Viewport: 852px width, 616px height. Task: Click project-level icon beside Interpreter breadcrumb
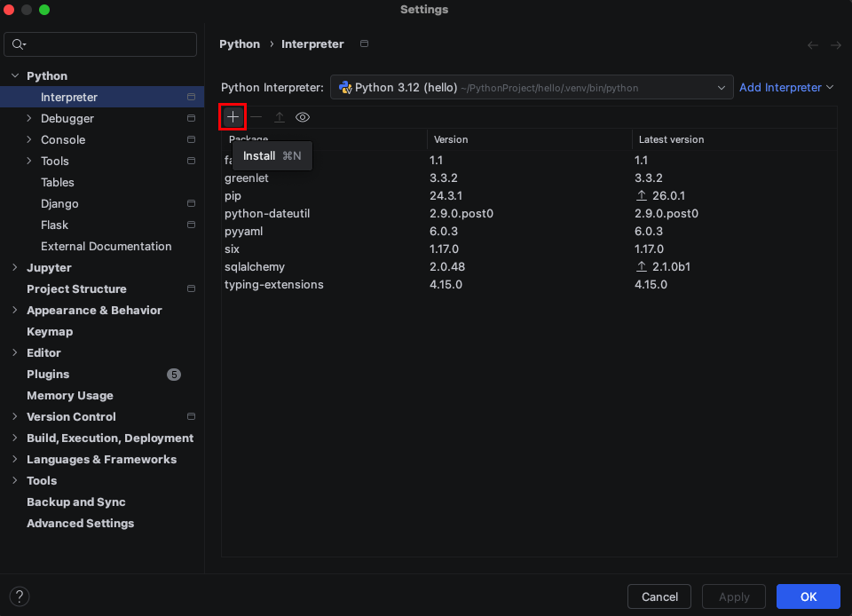[x=364, y=43]
